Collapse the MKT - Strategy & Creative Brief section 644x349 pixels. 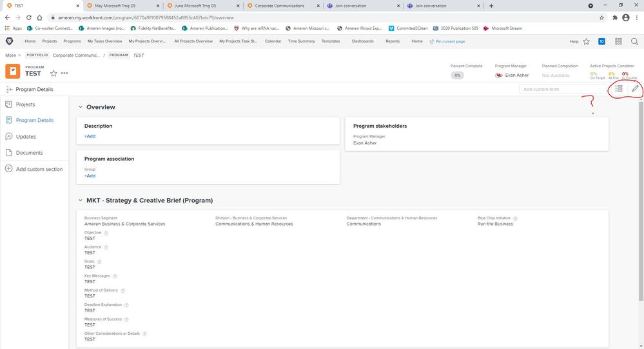click(81, 201)
